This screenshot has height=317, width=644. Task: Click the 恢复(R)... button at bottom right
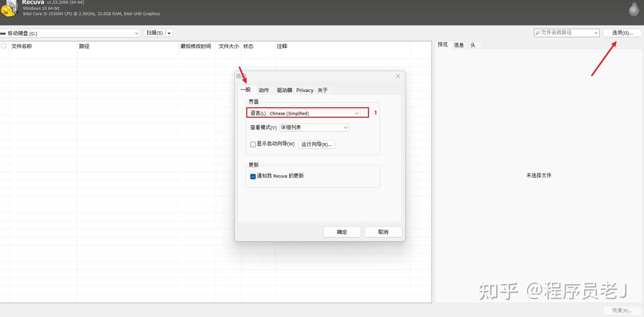point(622,310)
